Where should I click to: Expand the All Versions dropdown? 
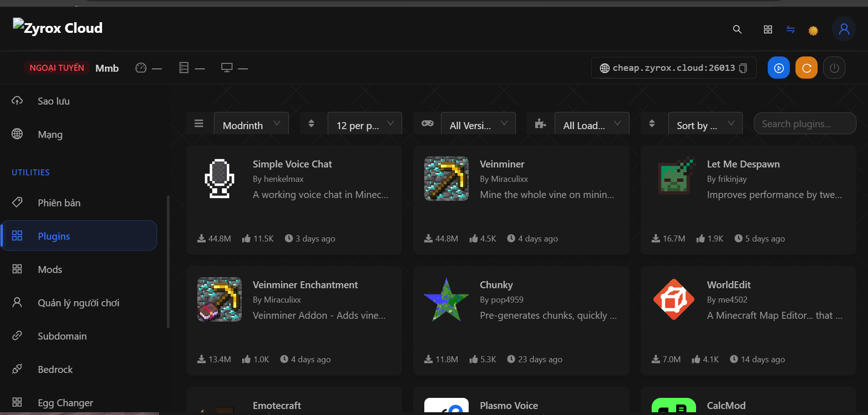(478, 125)
